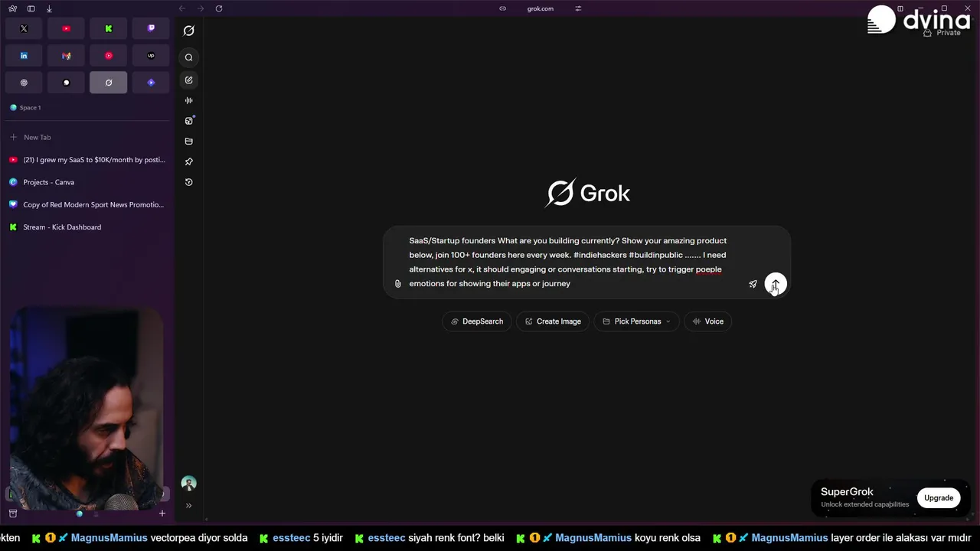Open Grok voice mode sidebar icon

pos(189,100)
